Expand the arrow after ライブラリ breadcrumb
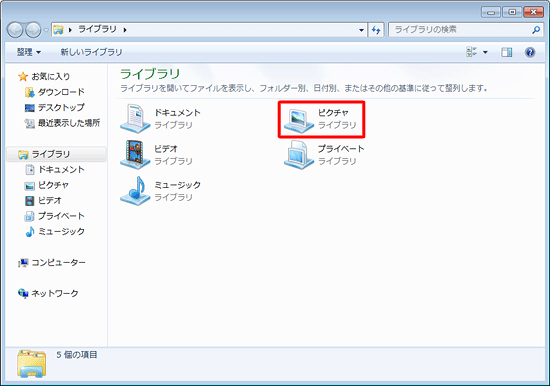Viewport: 550px width, 386px height. click(x=125, y=30)
